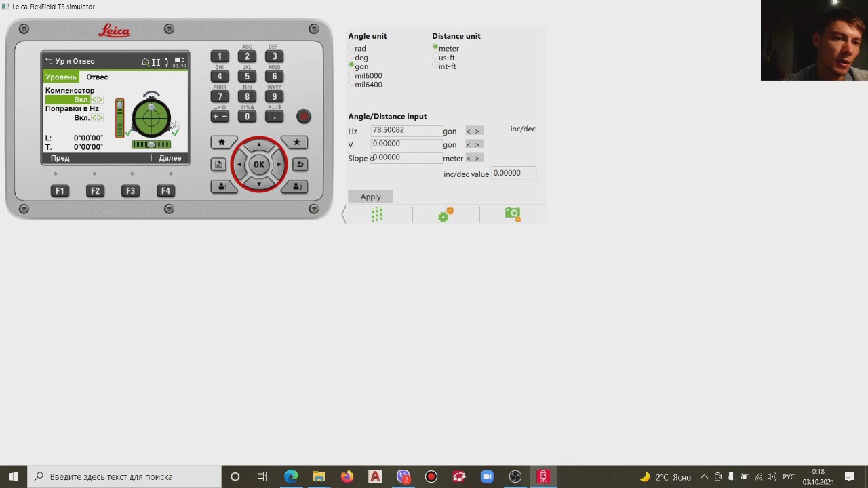Click the user 2 key
The image size is (868, 488).
pyautogui.click(x=296, y=186)
